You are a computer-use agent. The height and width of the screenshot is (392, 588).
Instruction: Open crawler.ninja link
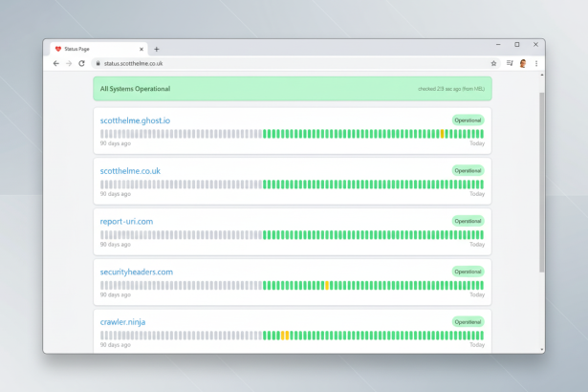point(122,322)
